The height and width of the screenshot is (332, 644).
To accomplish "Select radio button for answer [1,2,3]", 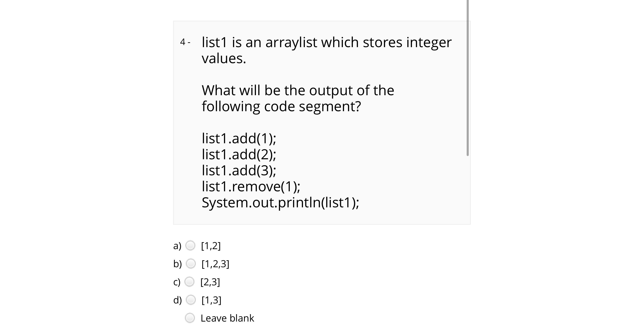I will pyautogui.click(x=191, y=264).
